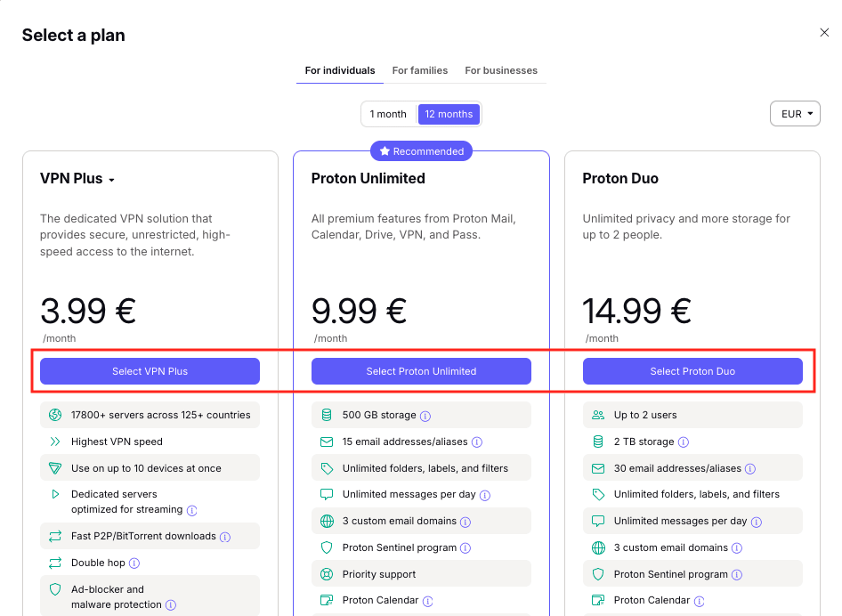Click info icon beside Proton Sentinel program in Unlimited
This screenshot has height=616, width=842.
(466, 548)
